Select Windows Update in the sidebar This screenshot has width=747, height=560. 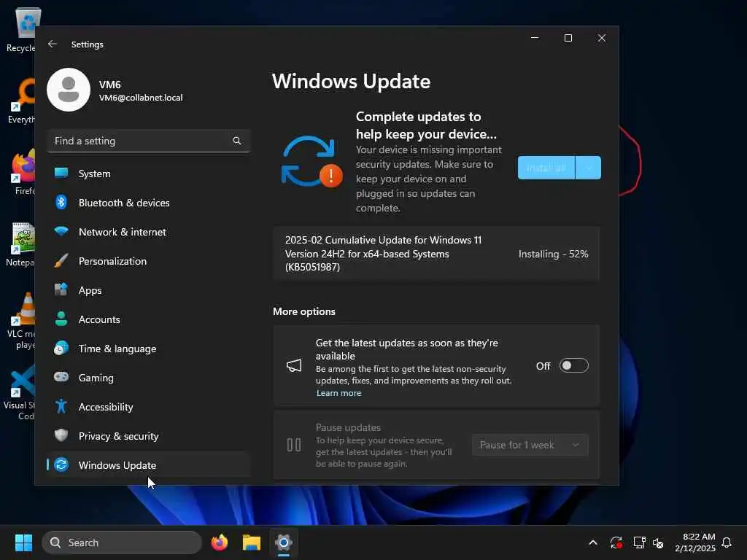coord(149,464)
